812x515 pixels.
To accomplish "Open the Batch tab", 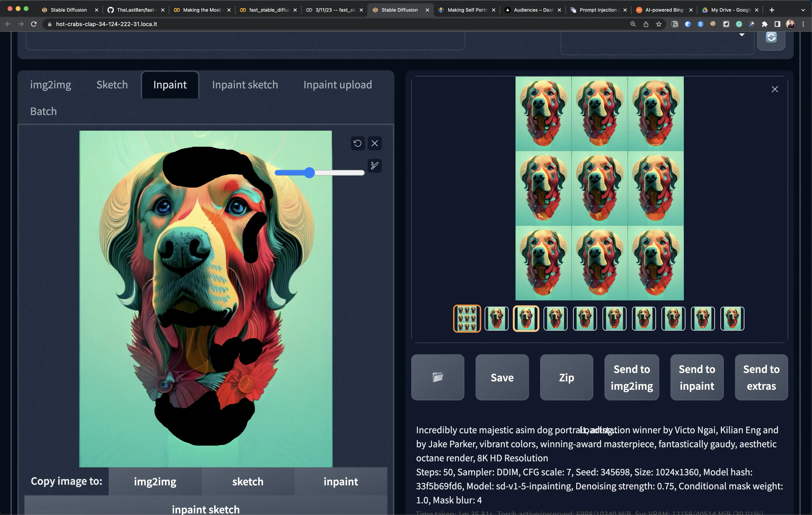I will (x=43, y=111).
